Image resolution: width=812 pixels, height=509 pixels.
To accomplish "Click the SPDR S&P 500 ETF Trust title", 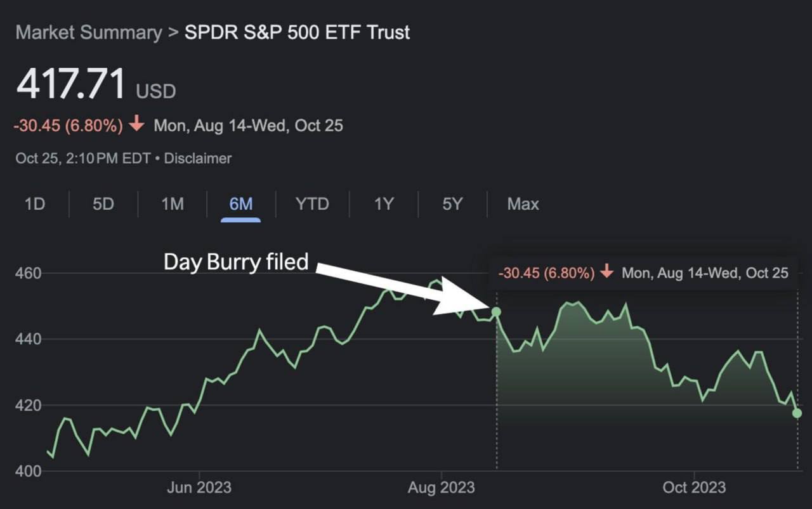I will click(x=297, y=32).
